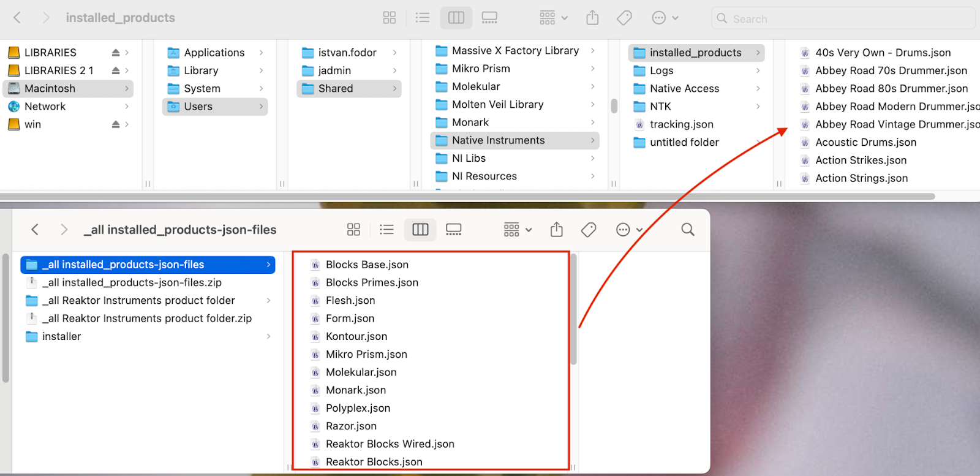Open Action ellipsis menu in bottom window
Viewport: 980px width, 476px height.
(x=629, y=230)
